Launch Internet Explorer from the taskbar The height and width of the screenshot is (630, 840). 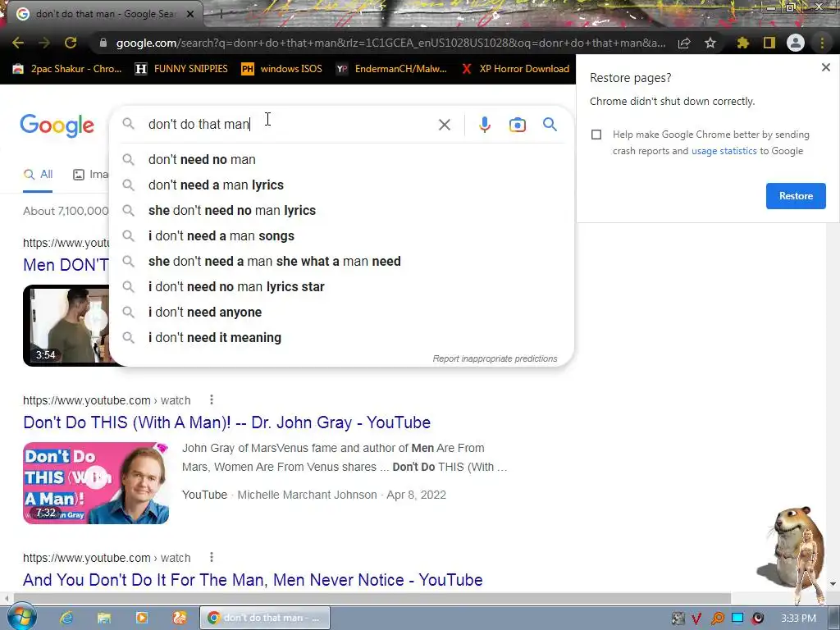[x=66, y=618]
